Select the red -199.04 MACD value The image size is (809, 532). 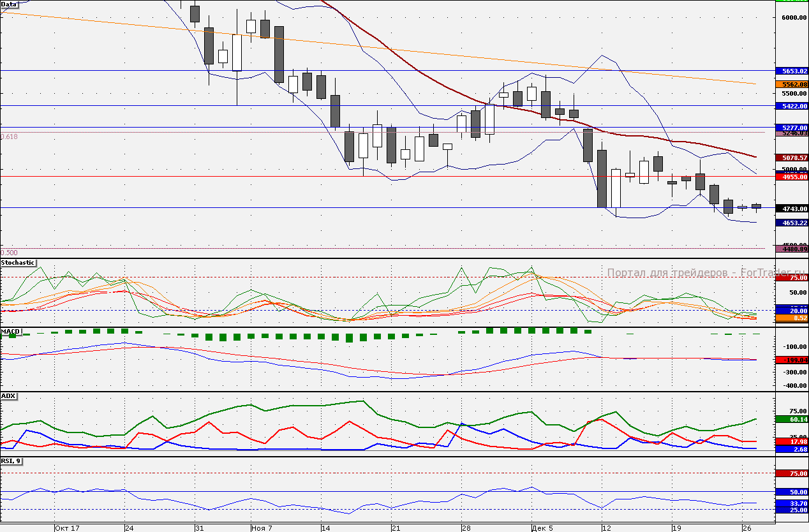[x=792, y=360]
